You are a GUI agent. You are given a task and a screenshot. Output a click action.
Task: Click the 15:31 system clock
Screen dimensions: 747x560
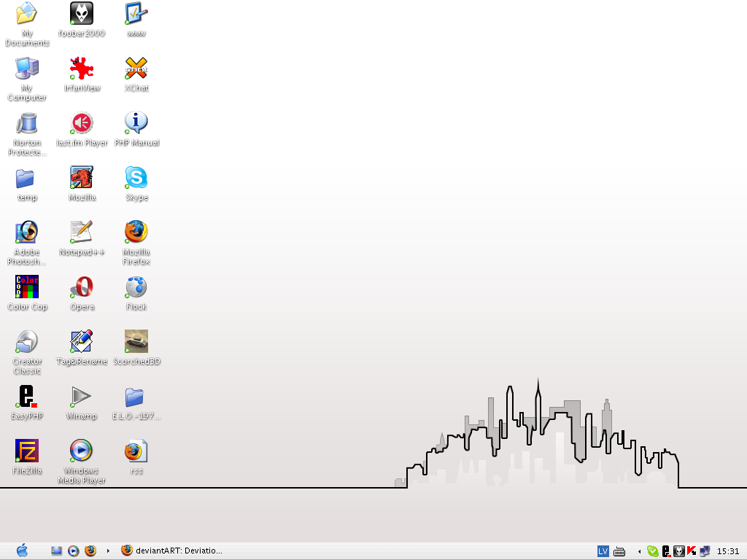coord(727,551)
